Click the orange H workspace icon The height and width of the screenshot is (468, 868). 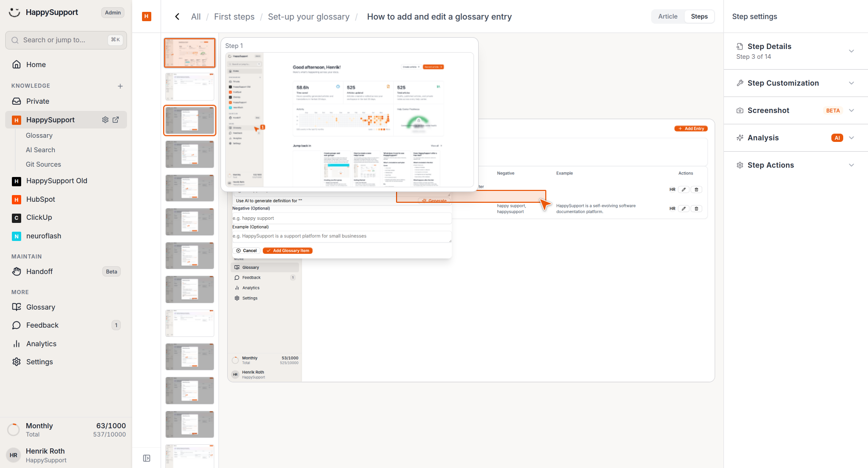point(147,17)
